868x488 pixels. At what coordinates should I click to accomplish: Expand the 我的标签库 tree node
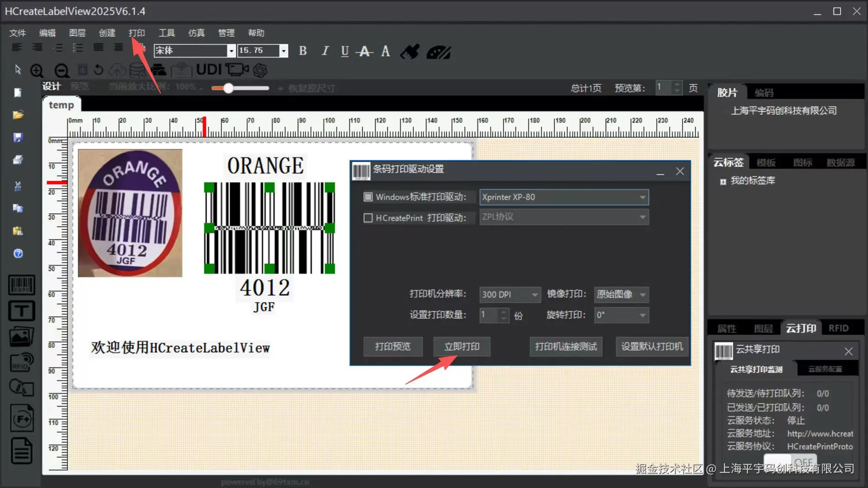click(723, 182)
